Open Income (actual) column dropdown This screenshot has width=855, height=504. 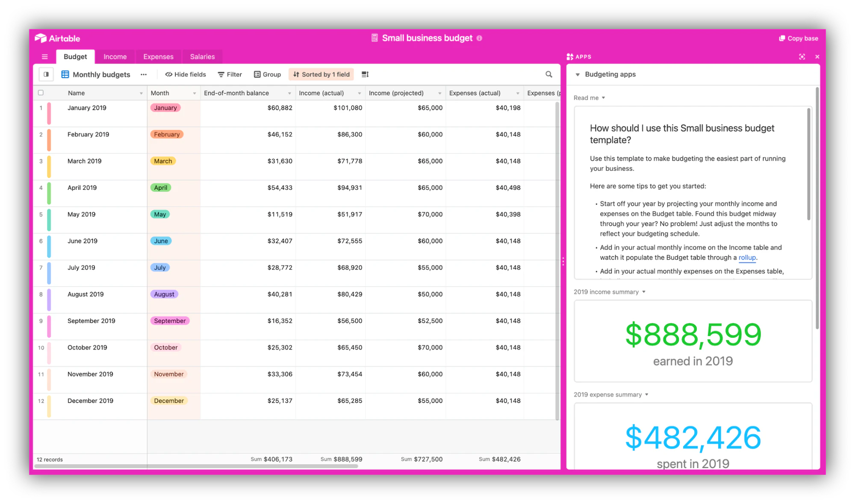pos(359,93)
